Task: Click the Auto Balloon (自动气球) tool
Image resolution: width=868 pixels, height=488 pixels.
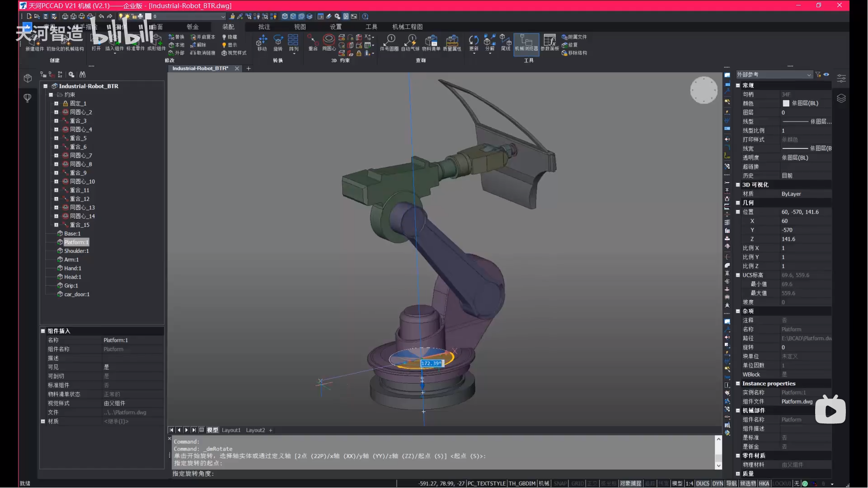Action: click(410, 43)
